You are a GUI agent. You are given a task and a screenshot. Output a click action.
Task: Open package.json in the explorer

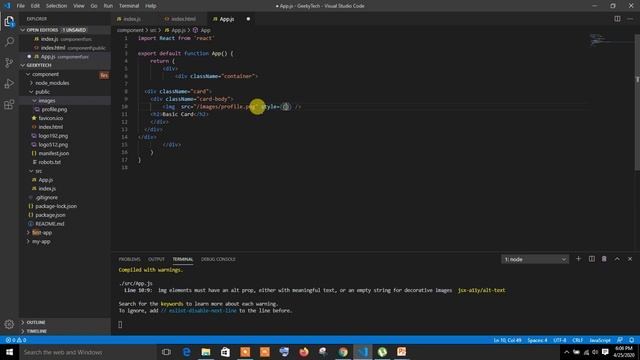click(50, 215)
